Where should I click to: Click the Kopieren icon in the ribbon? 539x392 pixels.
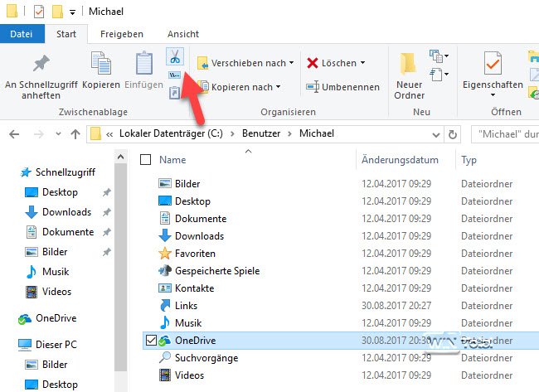(x=101, y=63)
